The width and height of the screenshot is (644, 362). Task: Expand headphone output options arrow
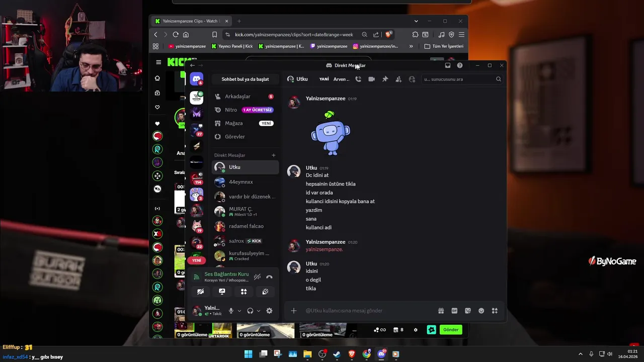259,311
